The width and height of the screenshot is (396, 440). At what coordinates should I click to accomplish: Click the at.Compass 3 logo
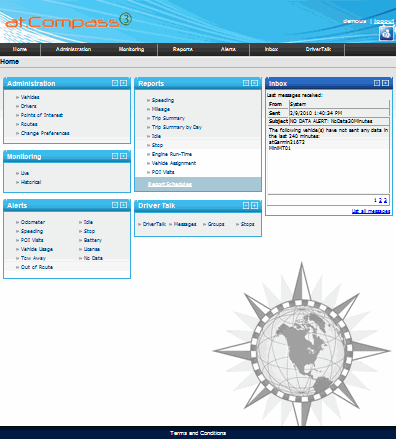tap(68, 21)
